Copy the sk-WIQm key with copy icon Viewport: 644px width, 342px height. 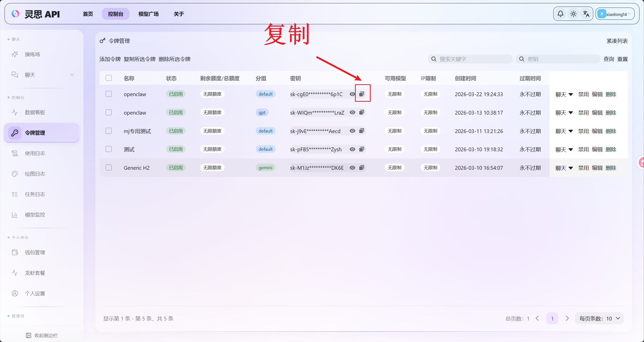(x=362, y=112)
